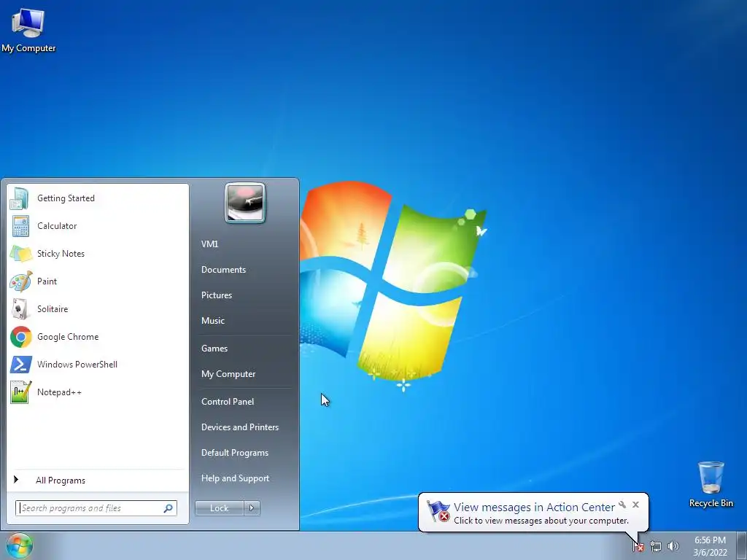Image resolution: width=747 pixels, height=560 pixels.
Task: Launch Calculator via its icon
Action: (x=20, y=226)
